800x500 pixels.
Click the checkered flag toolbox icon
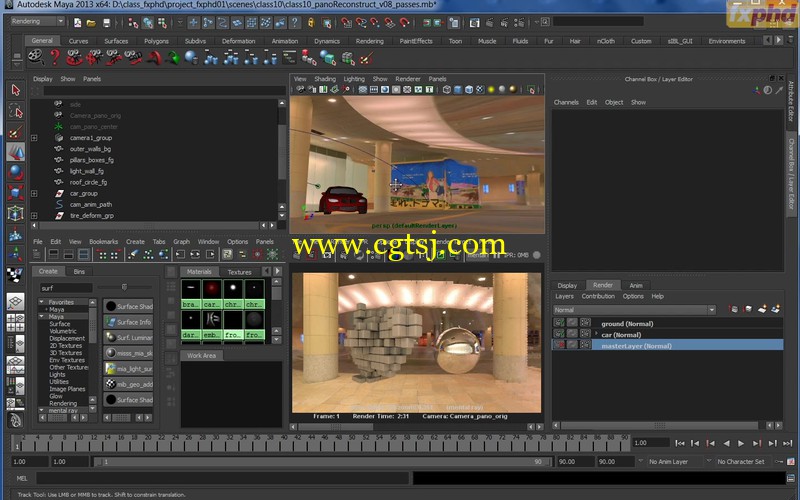[x=15, y=274]
